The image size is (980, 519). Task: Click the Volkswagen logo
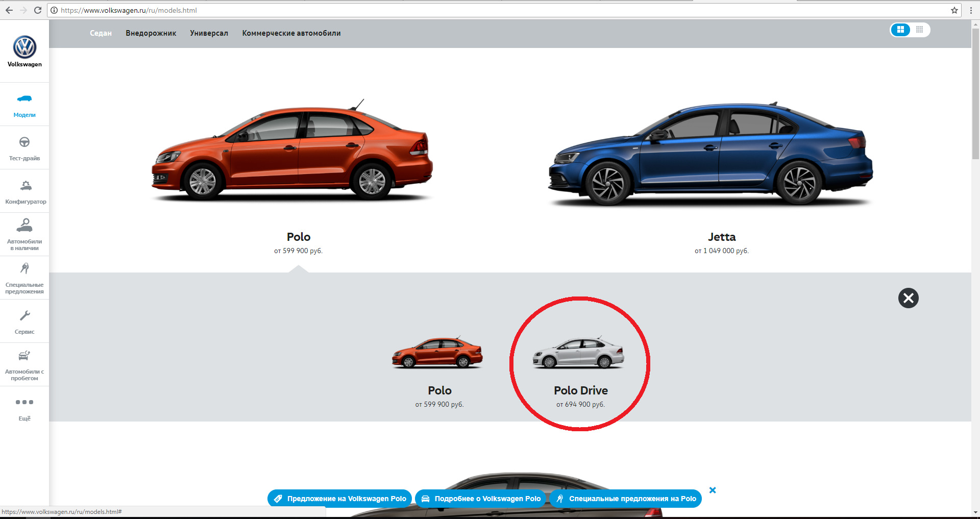(x=24, y=47)
